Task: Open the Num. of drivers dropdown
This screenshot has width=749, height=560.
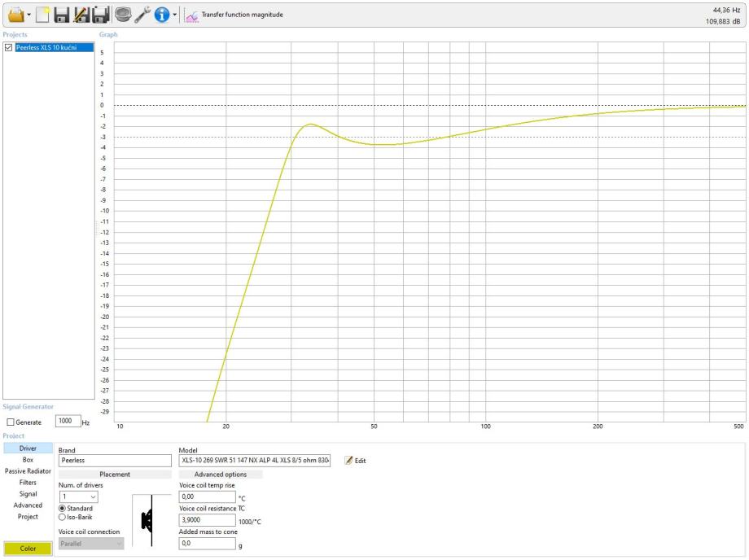Action: click(78, 497)
